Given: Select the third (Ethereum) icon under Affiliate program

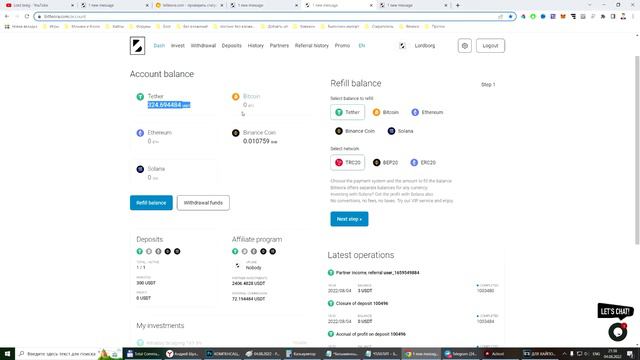Looking at the screenshot, I should pyautogui.click(x=254, y=251).
